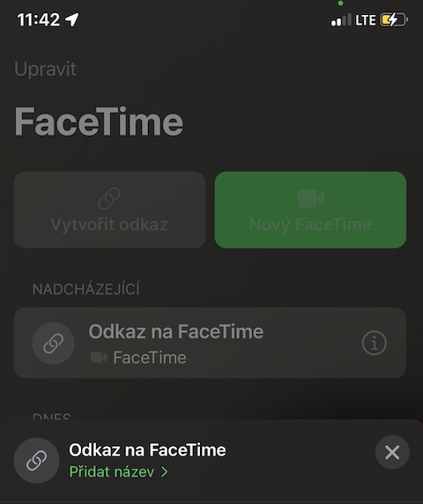Tap the cellular signal bars indicator

[x=341, y=20]
